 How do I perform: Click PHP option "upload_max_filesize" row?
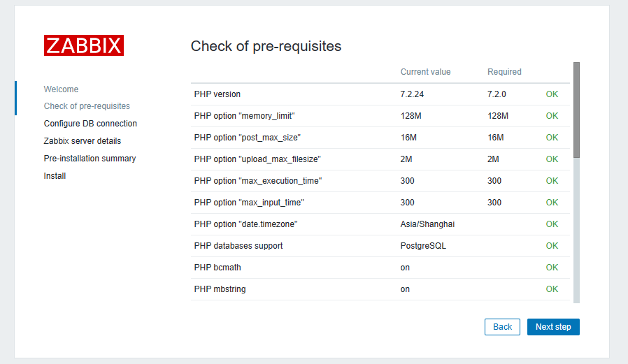click(257, 159)
